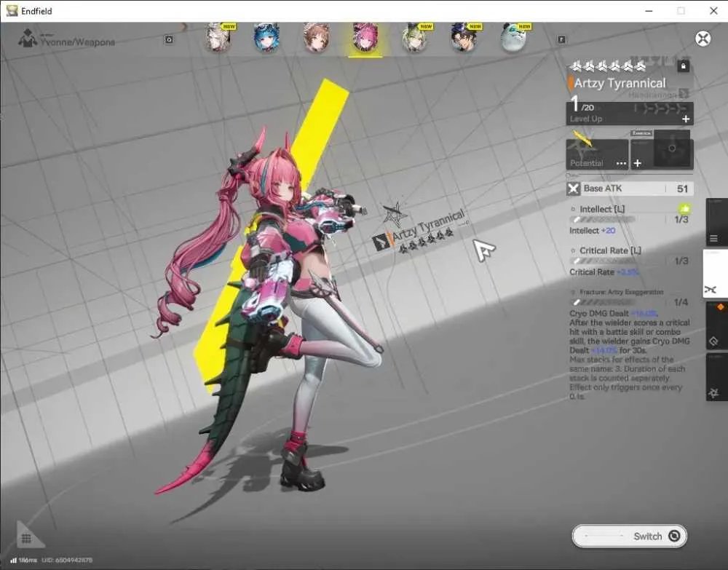Click the Critical Rate [L] skill name
This screenshot has height=570, width=728.
coord(610,250)
